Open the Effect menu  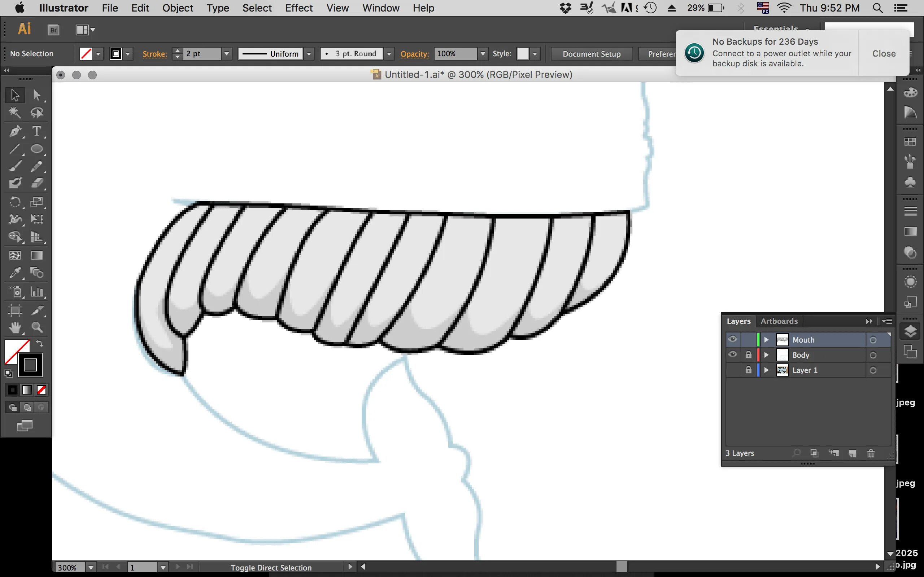click(x=298, y=8)
